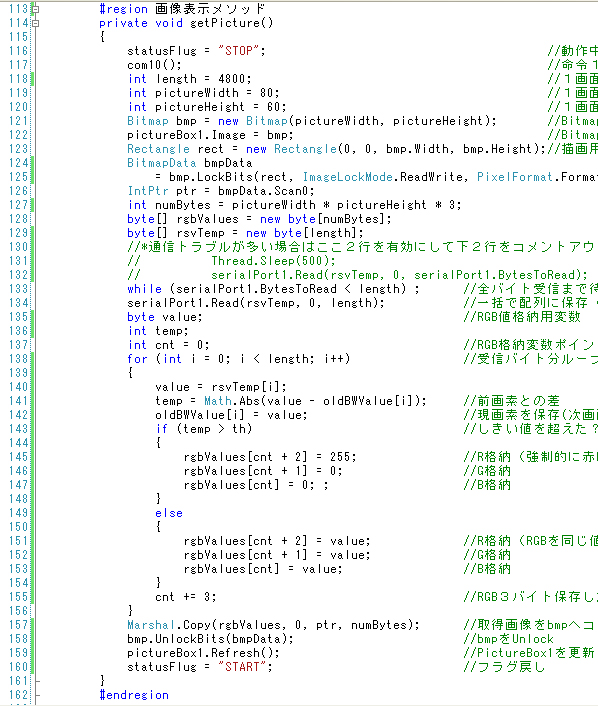The image size is (598, 706).
Task: Click rgbValues[cnt] = 0; ; statement
Action: pos(256,484)
